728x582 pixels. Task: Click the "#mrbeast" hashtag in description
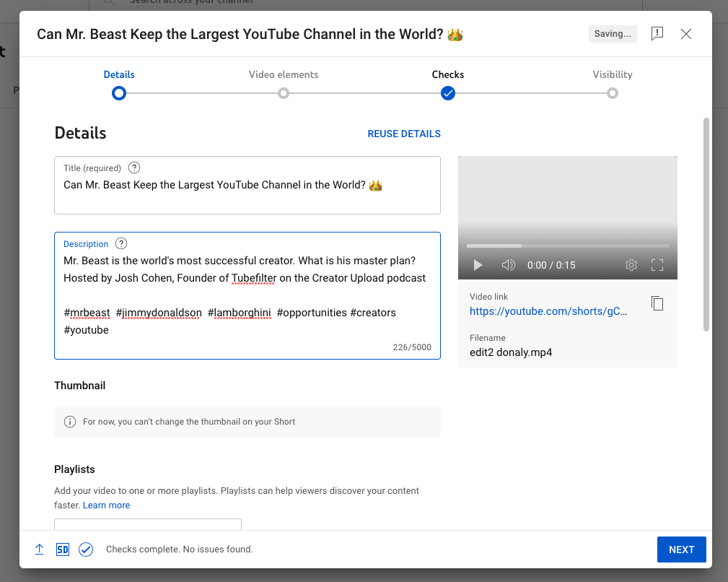coord(87,313)
